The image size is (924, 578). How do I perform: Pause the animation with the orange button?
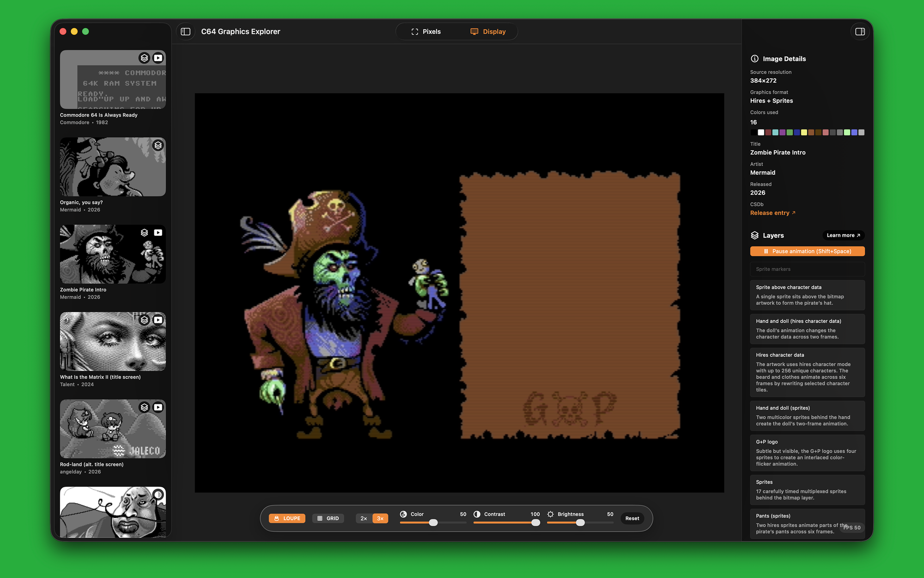pyautogui.click(x=807, y=251)
